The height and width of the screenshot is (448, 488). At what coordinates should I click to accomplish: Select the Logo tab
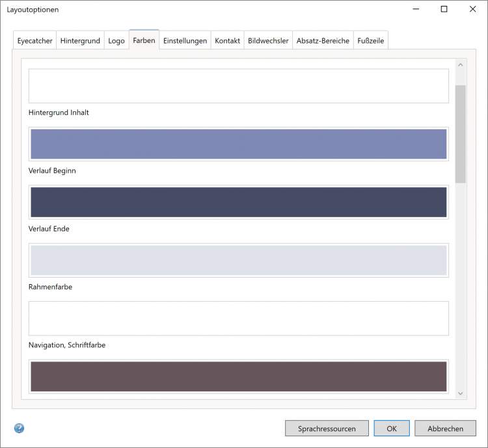click(x=116, y=40)
